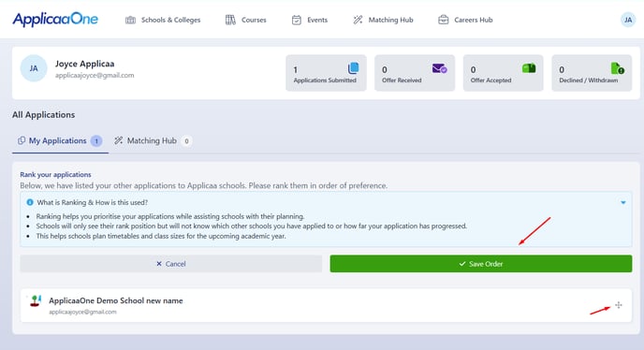Click the ApplicaaOne Demo School logo thumbnail
The image size is (644, 350).
36,301
